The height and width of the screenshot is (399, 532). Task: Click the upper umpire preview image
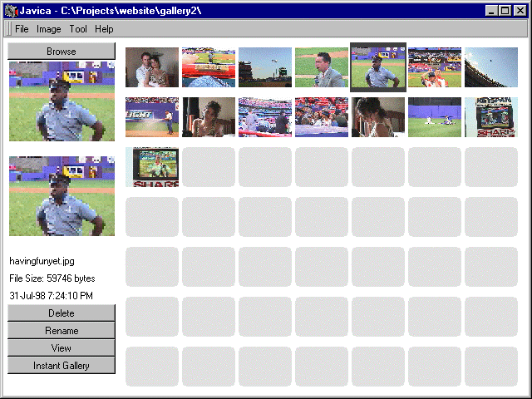[x=62, y=101]
